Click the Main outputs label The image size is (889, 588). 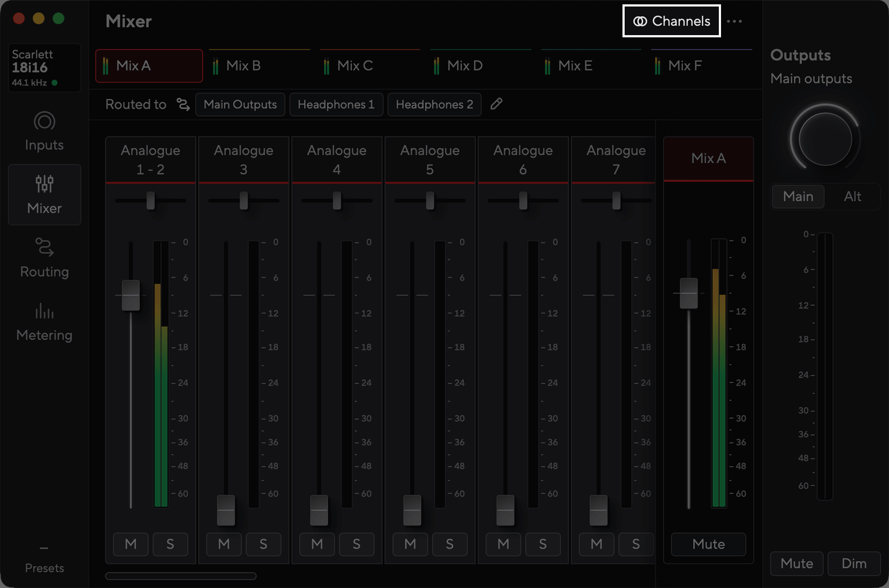(x=811, y=79)
